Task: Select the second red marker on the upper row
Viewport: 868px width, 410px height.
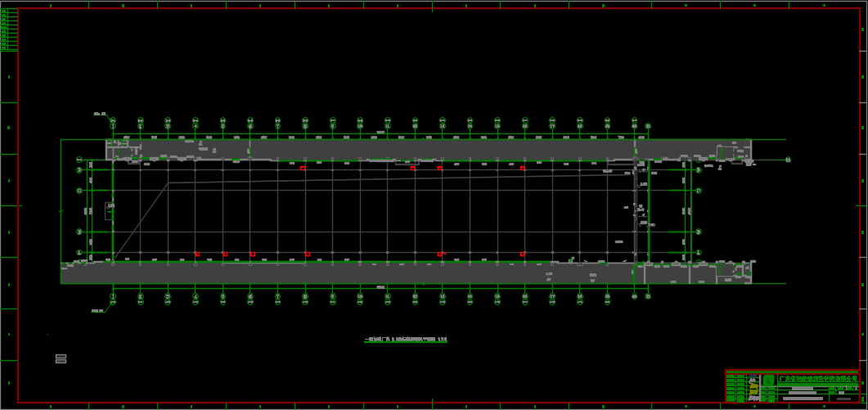Action: 412,168
